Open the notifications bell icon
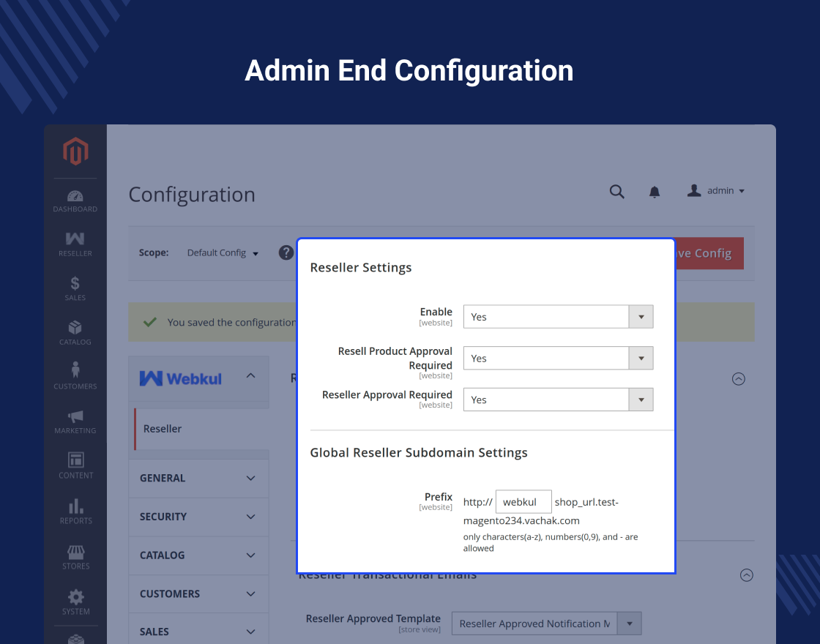The height and width of the screenshot is (644, 820). click(655, 192)
